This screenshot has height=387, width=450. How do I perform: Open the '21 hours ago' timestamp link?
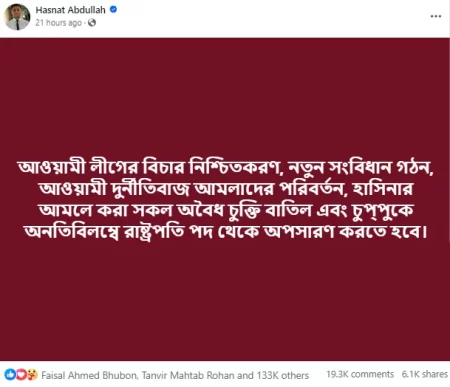coord(59,23)
